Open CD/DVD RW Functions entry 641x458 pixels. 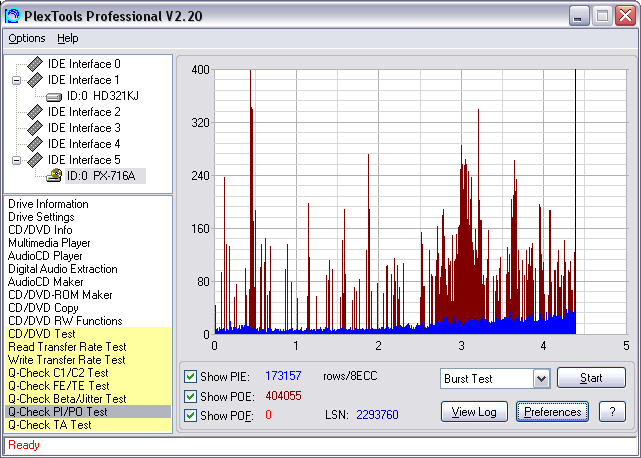point(65,321)
